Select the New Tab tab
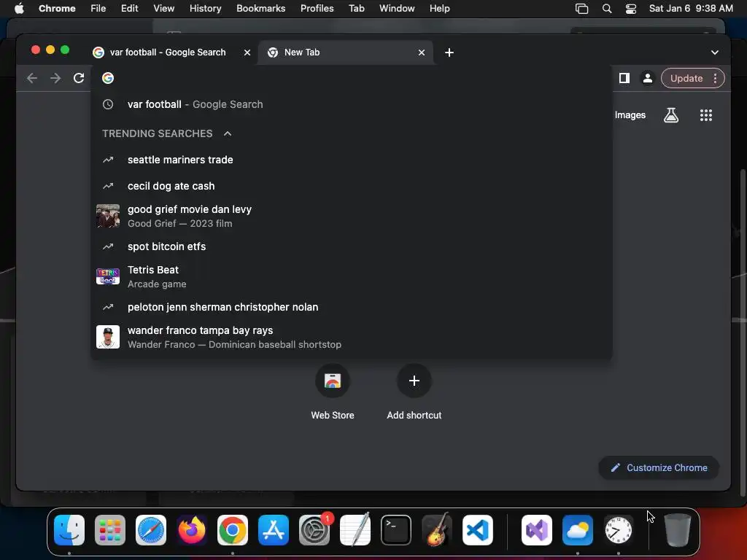Image resolution: width=747 pixels, height=560 pixels. (x=345, y=52)
